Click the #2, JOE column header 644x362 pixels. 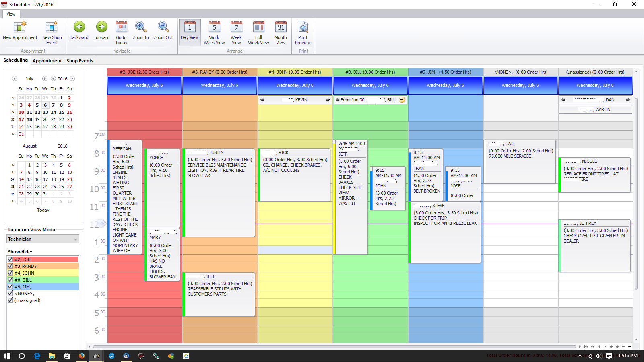click(144, 72)
